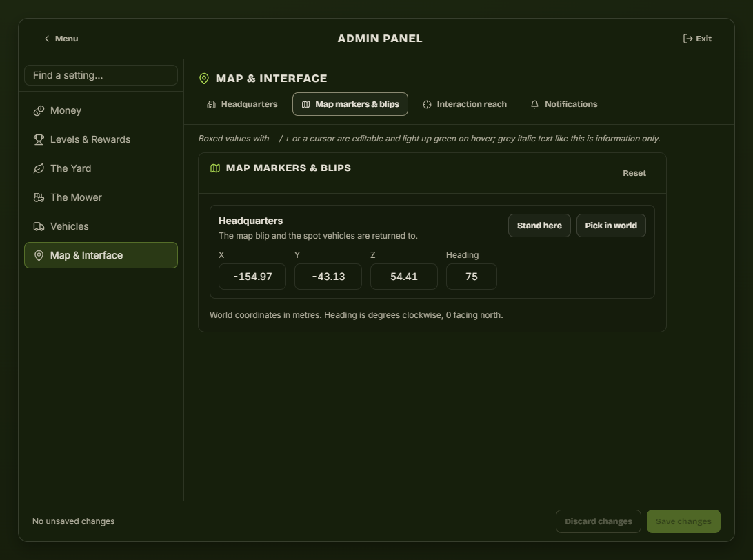Click the exit door icon at top right

pos(687,39)
